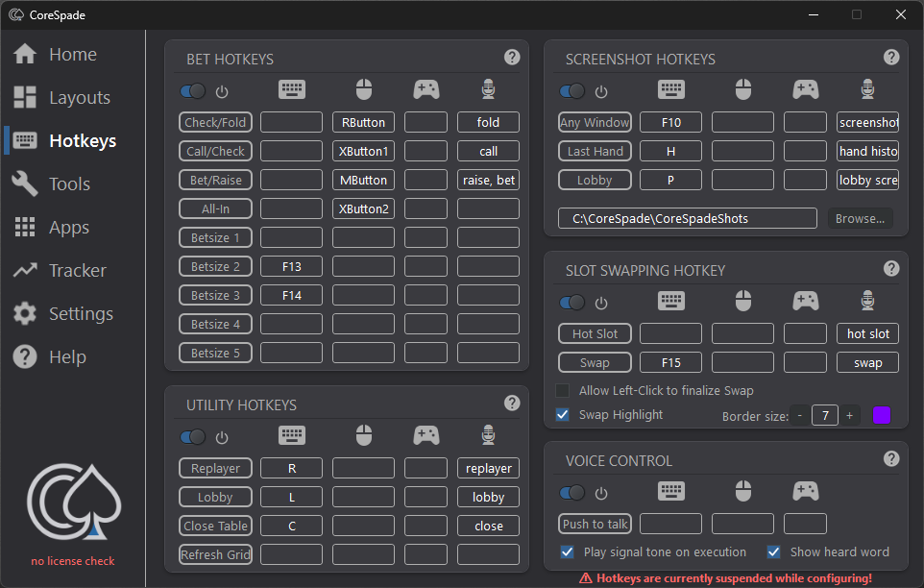Screen dimensions: 924x588
Task: Click the gamepad column icon in Bet Hotkeys
Action: click(x=426, y=89)
